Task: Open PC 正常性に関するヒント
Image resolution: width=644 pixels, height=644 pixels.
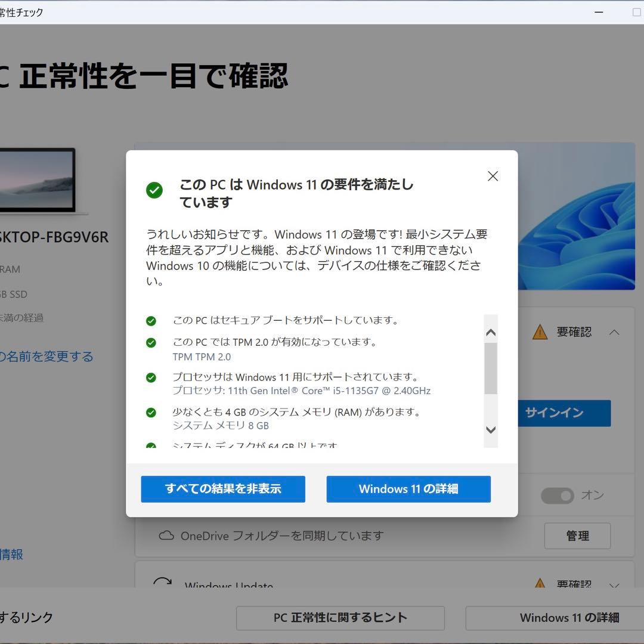Action: click(341, 618)
